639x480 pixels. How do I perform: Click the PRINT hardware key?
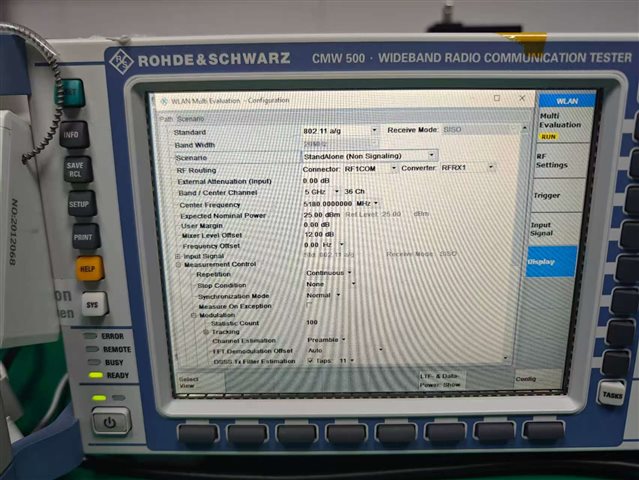(x=85, y=236)
